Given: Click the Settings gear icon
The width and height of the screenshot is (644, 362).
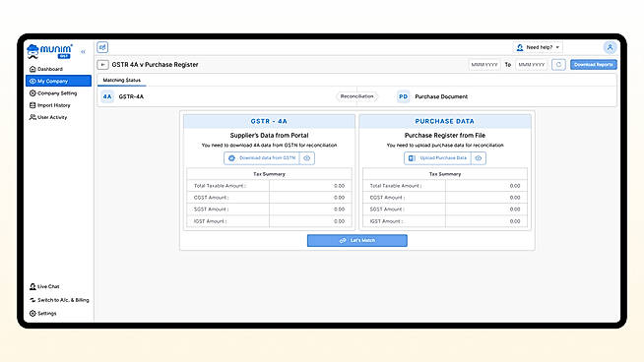Looking at the screenshot, I should pyautogui.click(x=32, y=313).
